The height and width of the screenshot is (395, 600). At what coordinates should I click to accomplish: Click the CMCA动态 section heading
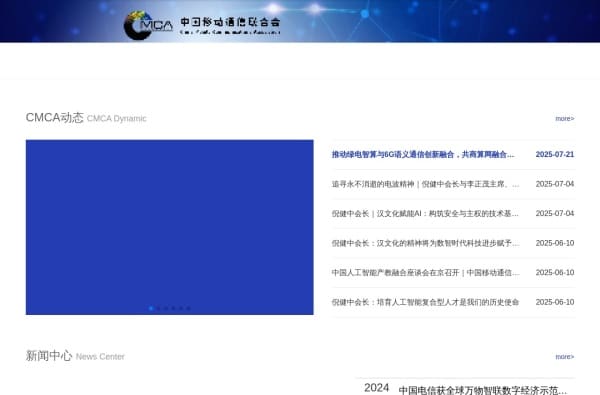click(55, 118)
